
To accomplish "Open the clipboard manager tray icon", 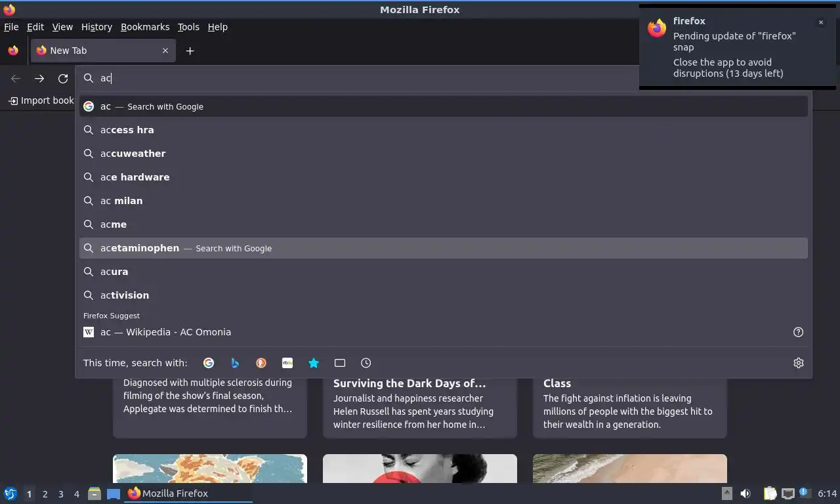I will point(770,493).
